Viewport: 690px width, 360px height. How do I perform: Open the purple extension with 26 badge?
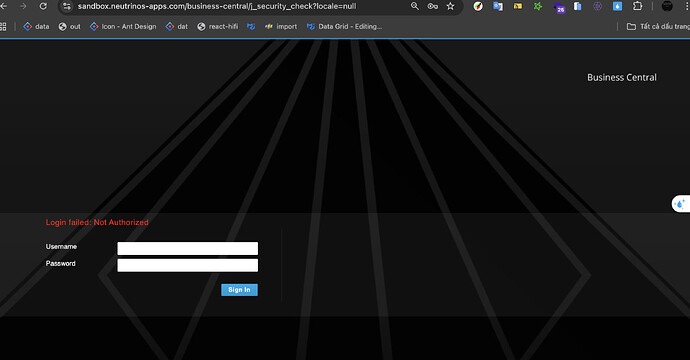(x=559, y=7)
